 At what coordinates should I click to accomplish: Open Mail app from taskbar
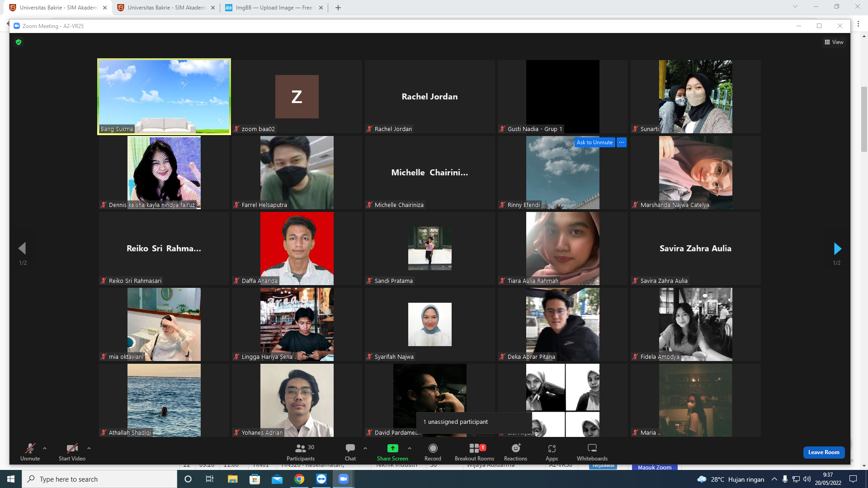pyautogui.click(x=277, y=479)
